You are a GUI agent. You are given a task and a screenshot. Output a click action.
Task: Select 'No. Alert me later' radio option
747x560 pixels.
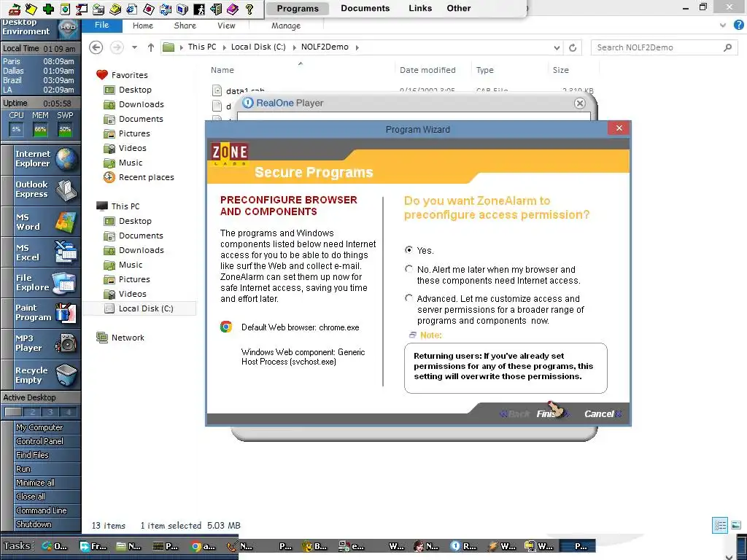(x=409, y=268)
